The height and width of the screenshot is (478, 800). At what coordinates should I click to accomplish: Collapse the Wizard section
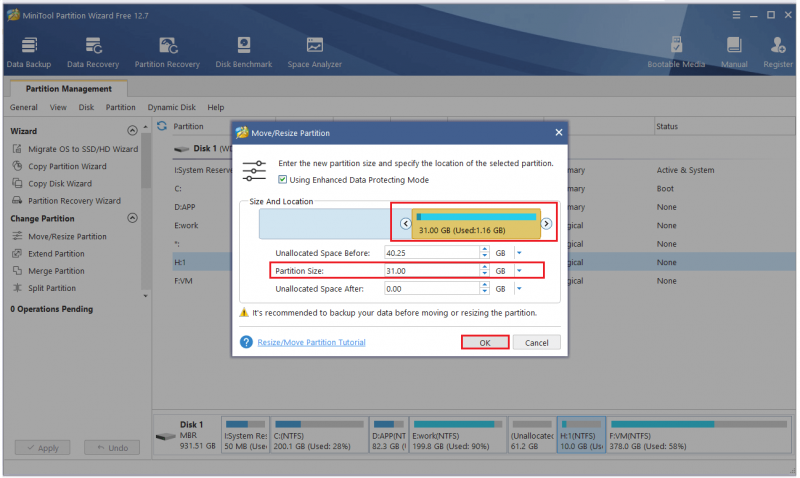coord(132,131)
